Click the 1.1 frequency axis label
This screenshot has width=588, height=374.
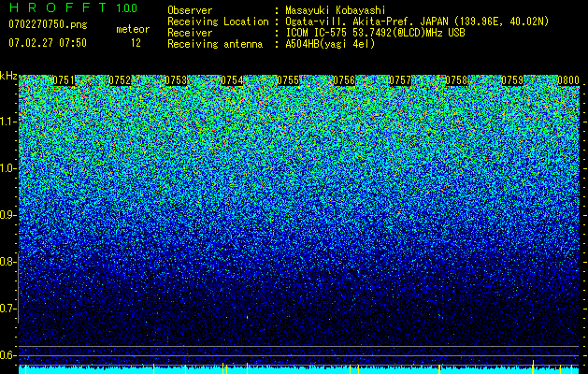tap(8, 122)
